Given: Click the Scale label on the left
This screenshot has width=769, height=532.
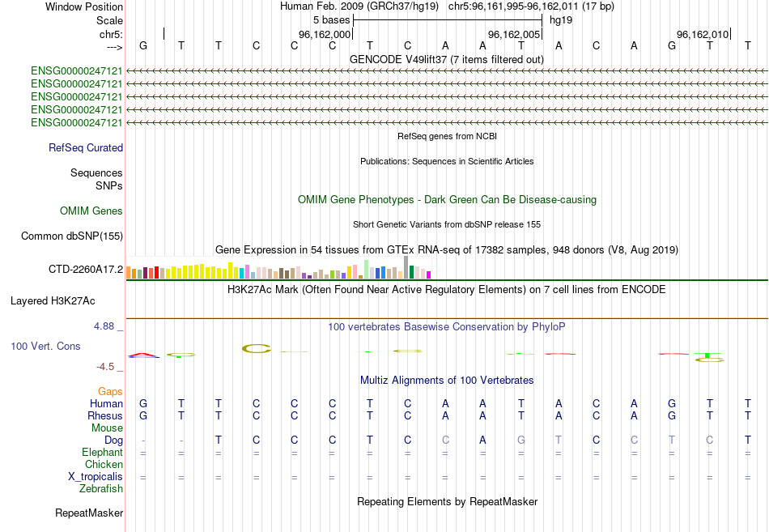Looking at the screenshot, I should (110, 20).
